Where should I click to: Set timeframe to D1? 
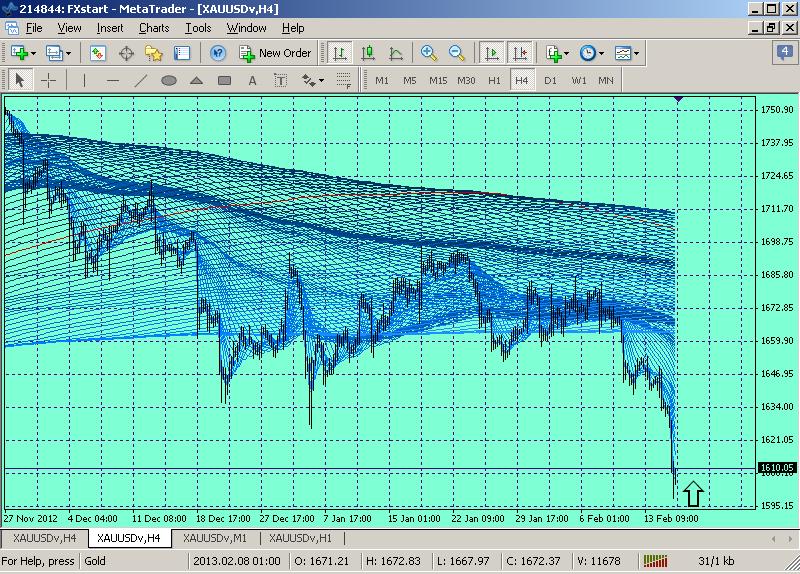[x=550, y=80]
